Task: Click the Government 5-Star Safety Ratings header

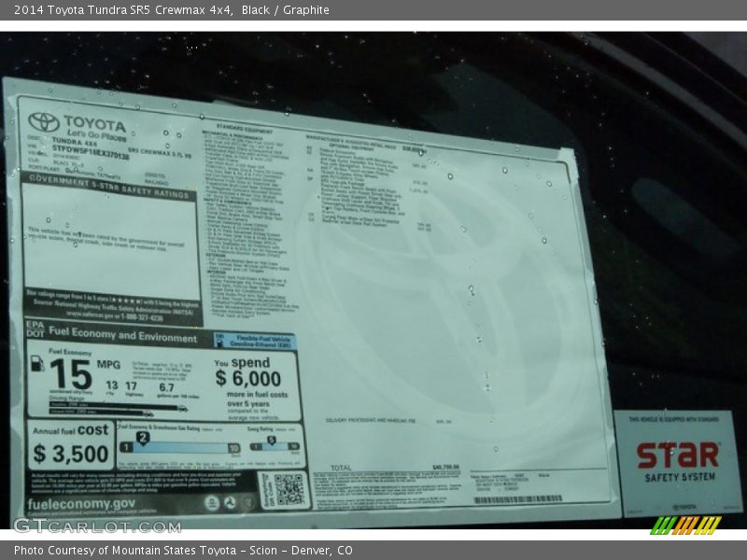Action: coord(110,185)
